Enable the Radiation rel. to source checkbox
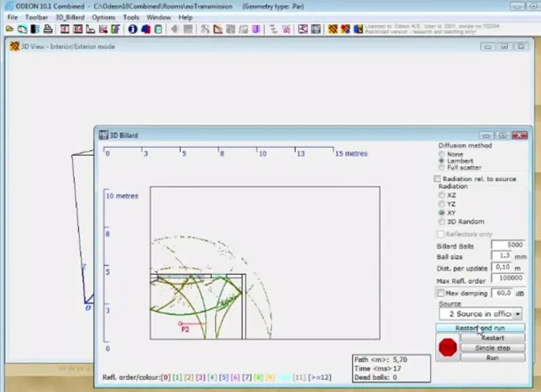Viewport: 541px width, 392px height. [437, 179]
